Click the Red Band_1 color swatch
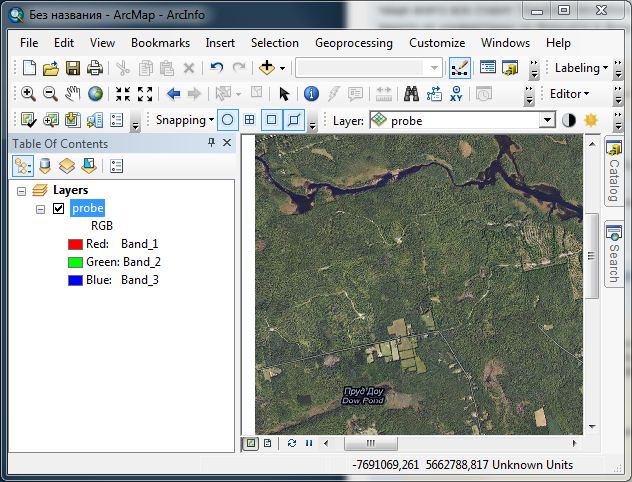632x482 pixels. 75,244
